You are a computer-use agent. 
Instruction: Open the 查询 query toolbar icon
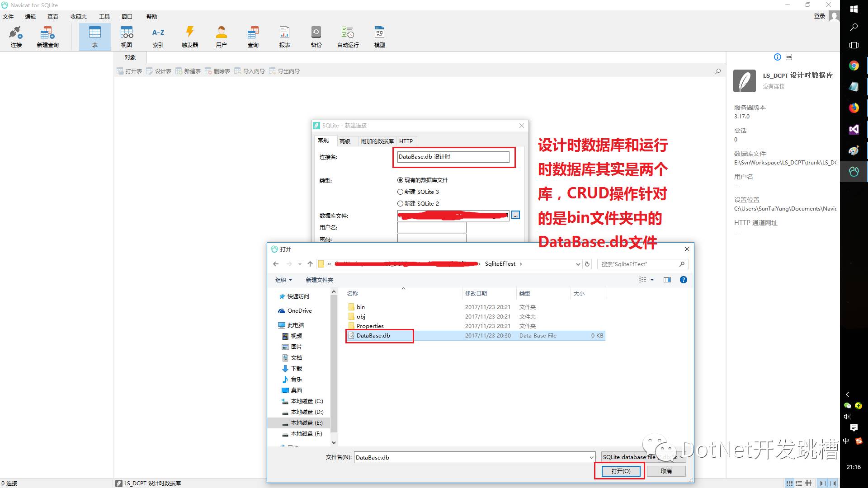pos(253,37)
